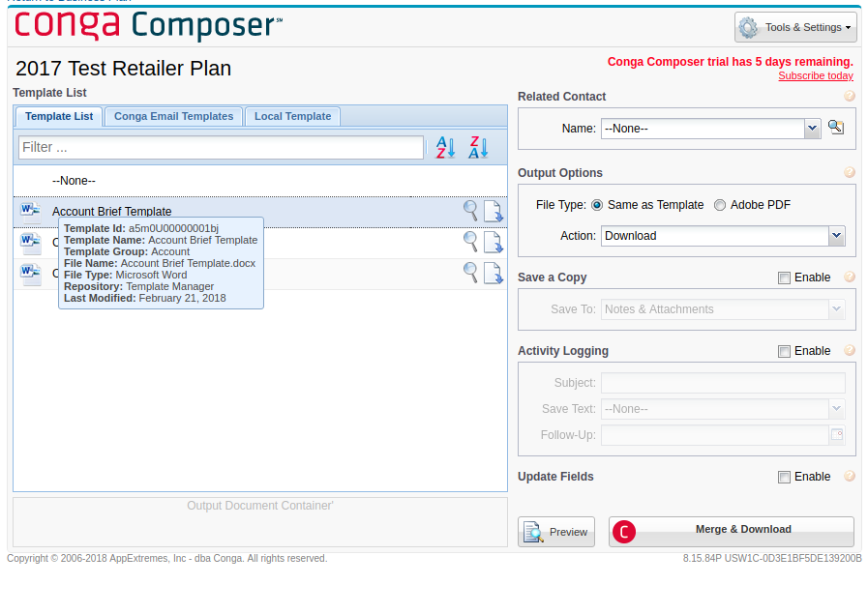Follow the Subscribe today link
This screenshot has width=868, height=614.
[815, 75]
